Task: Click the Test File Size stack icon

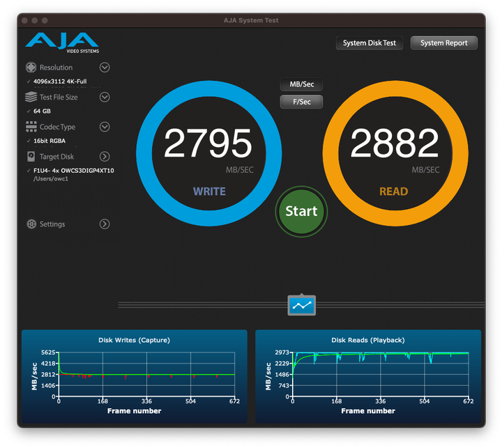Action: pyautogui.click(x=31, y=98)
